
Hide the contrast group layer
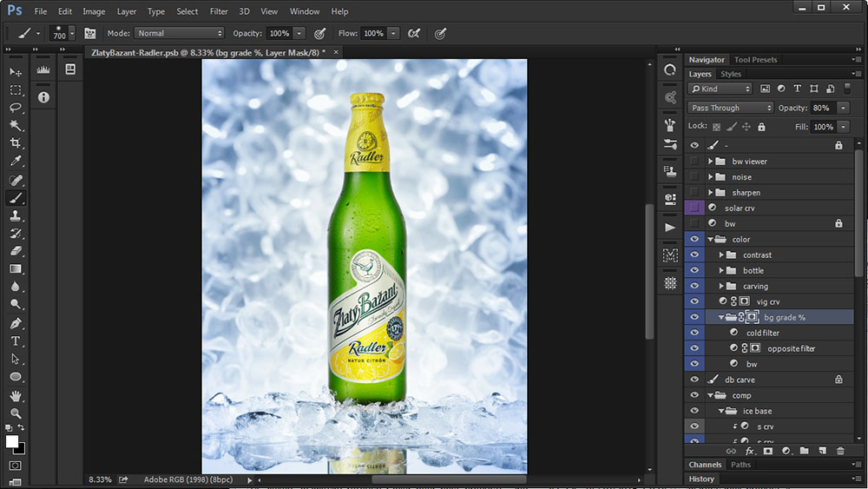[694, 254]
